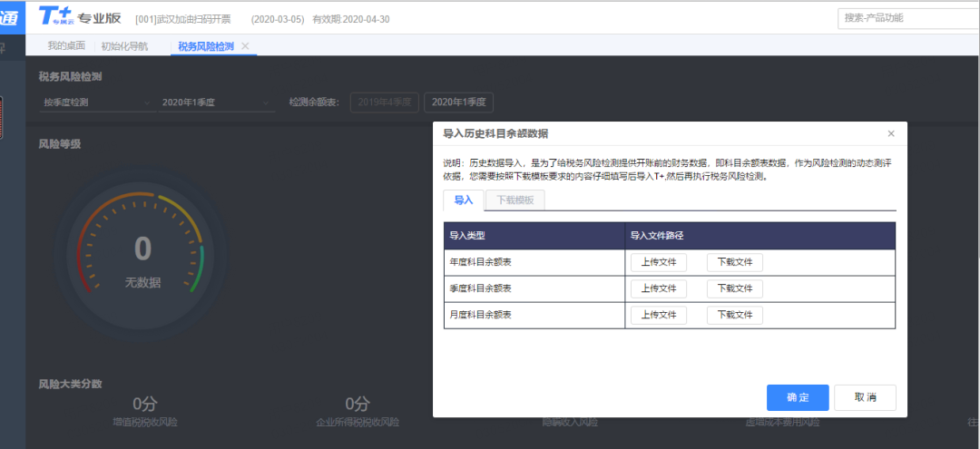The image size is (980, 449).
Task: Select the 导入 tab in dialog
Action: click(x=463, y=200)
